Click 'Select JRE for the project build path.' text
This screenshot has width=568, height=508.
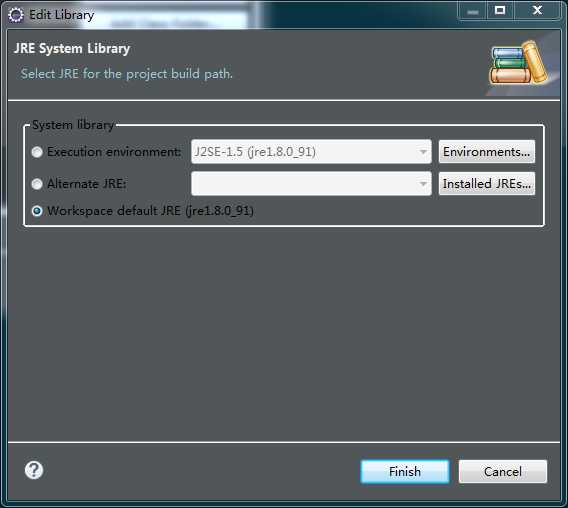point(127,74)
